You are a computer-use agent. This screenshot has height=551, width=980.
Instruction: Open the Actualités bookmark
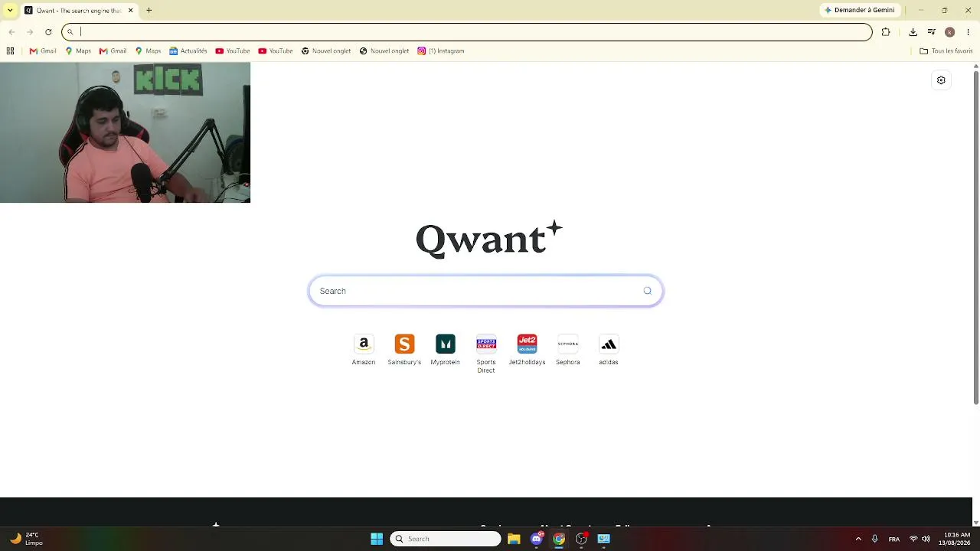[x=188, y=51]
